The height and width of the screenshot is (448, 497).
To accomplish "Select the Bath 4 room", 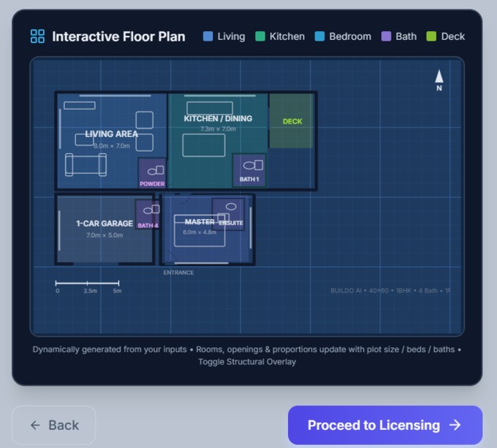I will tap(147, 214).
